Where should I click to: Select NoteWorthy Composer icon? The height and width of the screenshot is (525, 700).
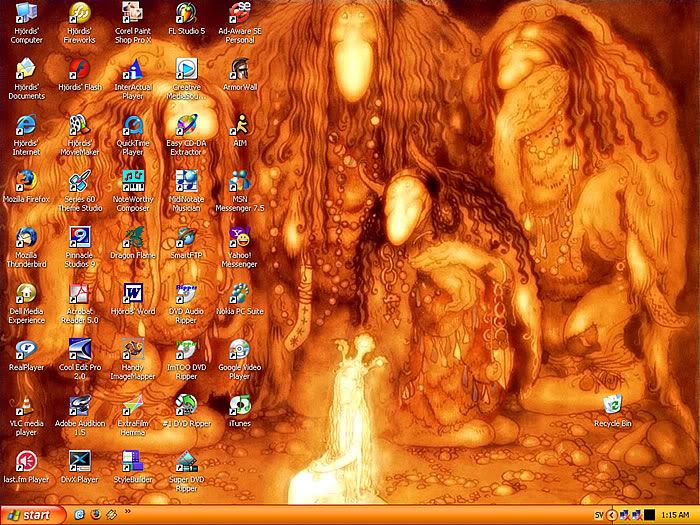pos(133,181)
